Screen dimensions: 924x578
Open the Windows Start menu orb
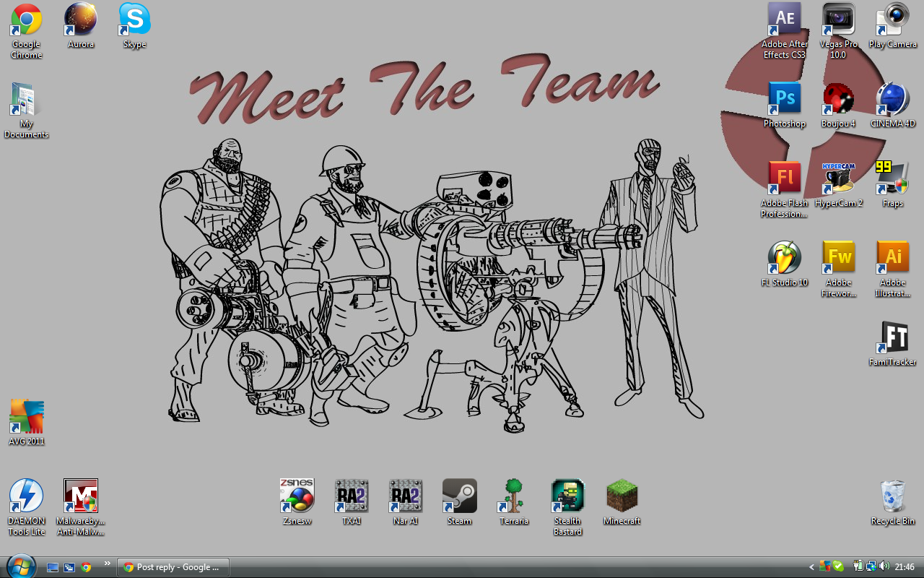coord(20,566)
